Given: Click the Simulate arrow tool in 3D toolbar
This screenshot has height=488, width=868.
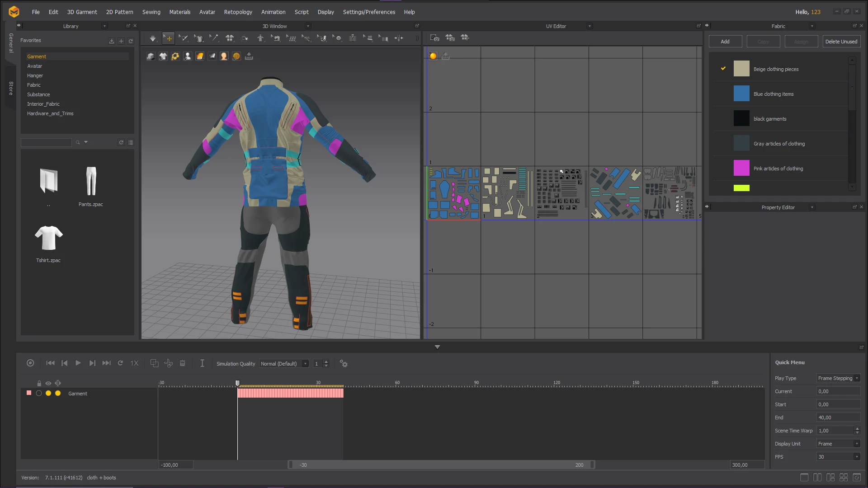Looking at the screenshot, I should pyautogui.click(x=153, y=38).
